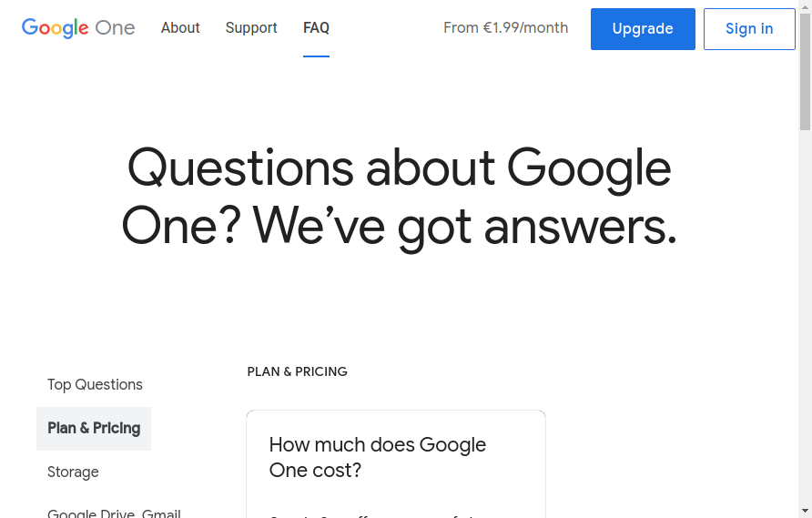This screenshot has width=812, height=518.
Task: Open the Google Drive, Gmail sidebar category
Action: [114, 513]
